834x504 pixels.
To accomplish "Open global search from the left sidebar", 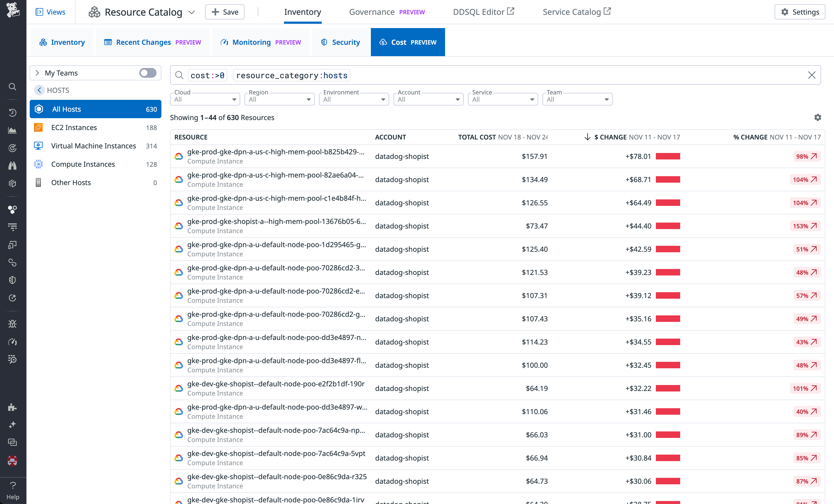I will pyautogui.click(x=12, y=87).
